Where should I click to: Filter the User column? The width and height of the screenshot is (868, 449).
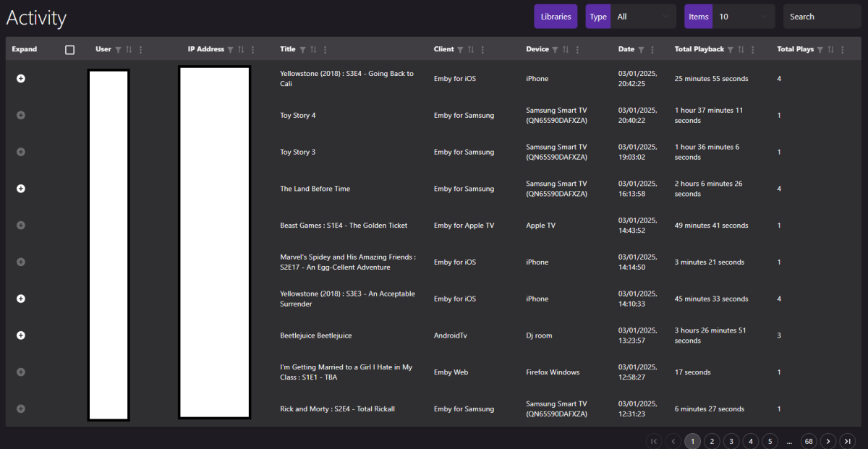[x=118, y=49]
